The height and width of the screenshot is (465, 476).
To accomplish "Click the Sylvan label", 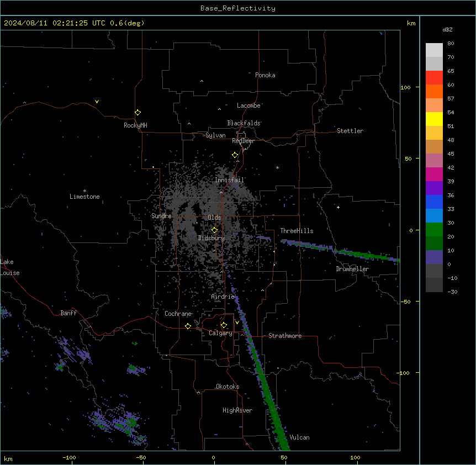I will (215, 135).
